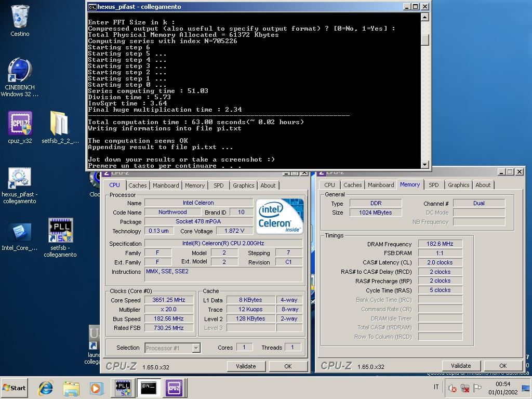Click Validate in right CPU-Z window
532x399 pixels.
461,366
